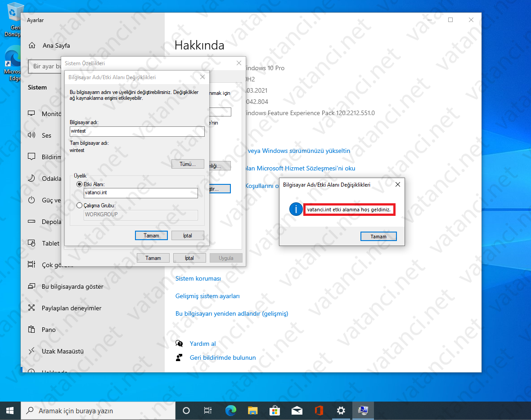Select the Etki Alanı radio button
Screen dimensions: 531x420
click(79, 183)
